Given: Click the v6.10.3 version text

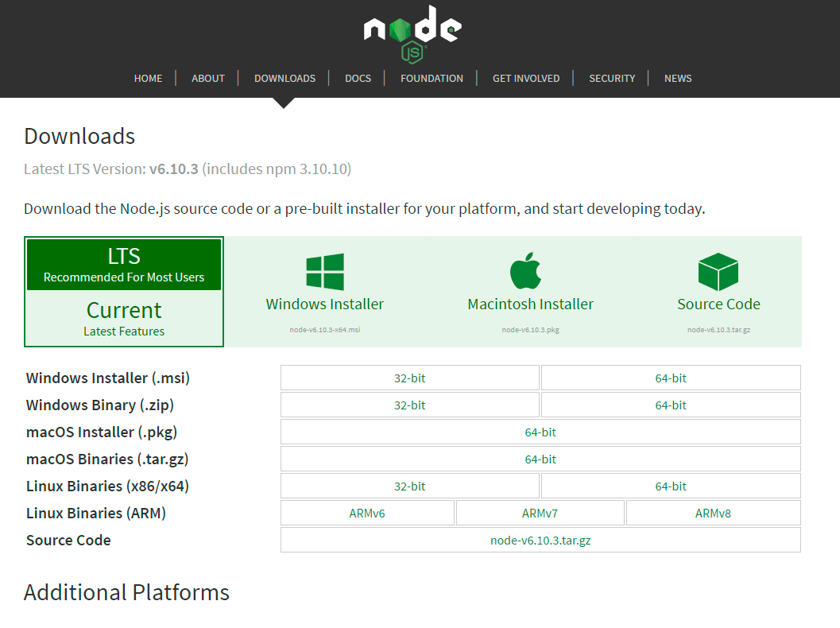Looking at the screenshot, I should click(173, 169).
